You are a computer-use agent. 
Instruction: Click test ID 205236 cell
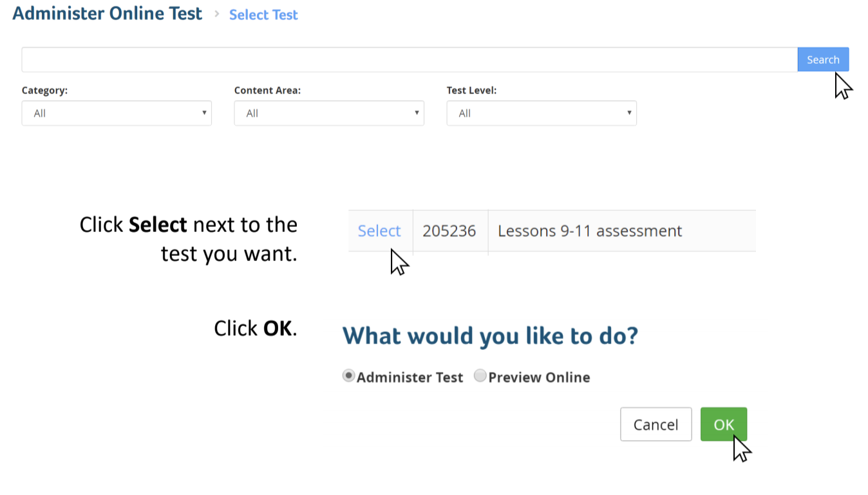tap(449, 231)
